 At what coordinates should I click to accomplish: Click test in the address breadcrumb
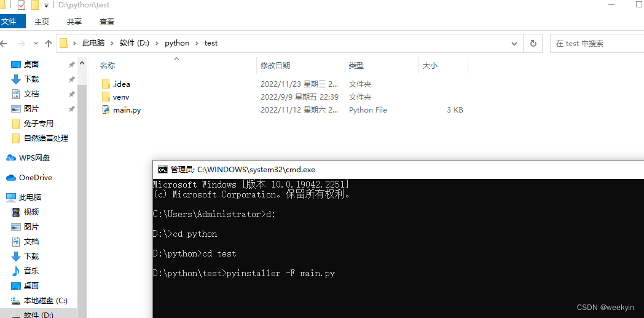click(211, 43)
